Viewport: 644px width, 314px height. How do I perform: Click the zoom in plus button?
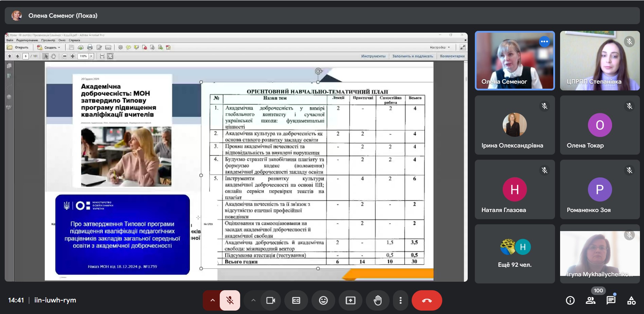(x=72, y=56)
